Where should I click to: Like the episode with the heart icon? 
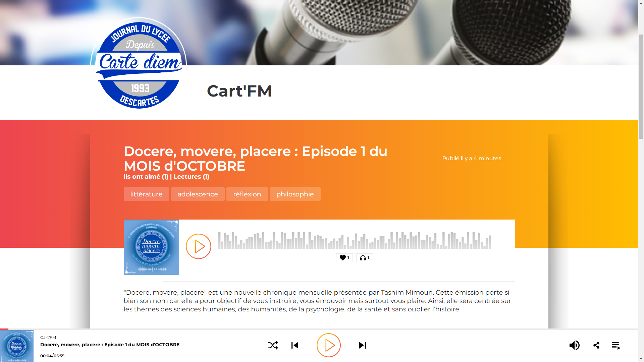[344, 257]
